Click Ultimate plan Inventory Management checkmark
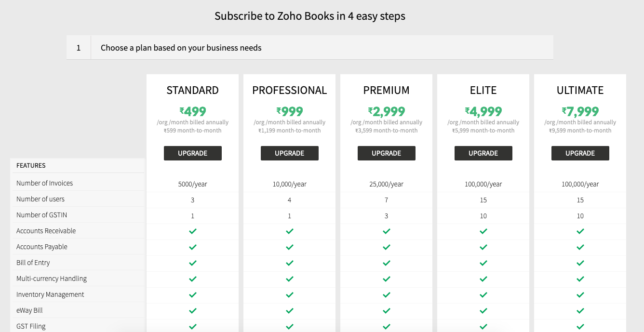This screenshot has height=332, width=644. click(x=580, y=295)
